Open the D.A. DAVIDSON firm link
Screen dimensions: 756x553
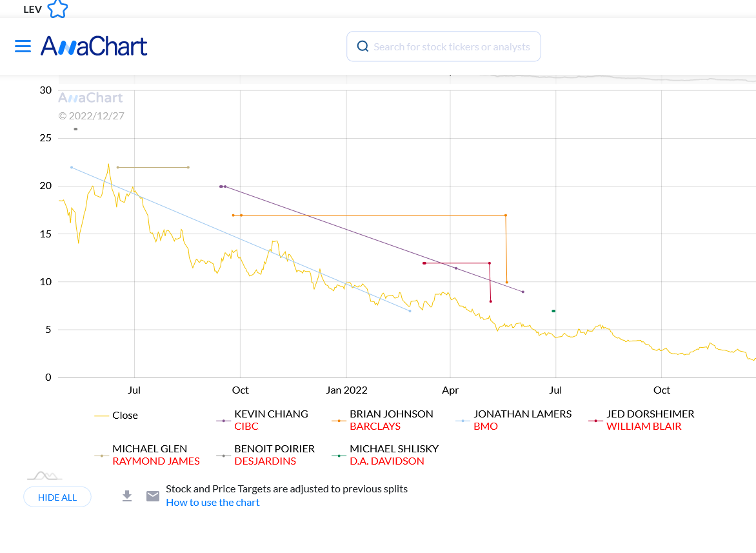click(387, 461)
